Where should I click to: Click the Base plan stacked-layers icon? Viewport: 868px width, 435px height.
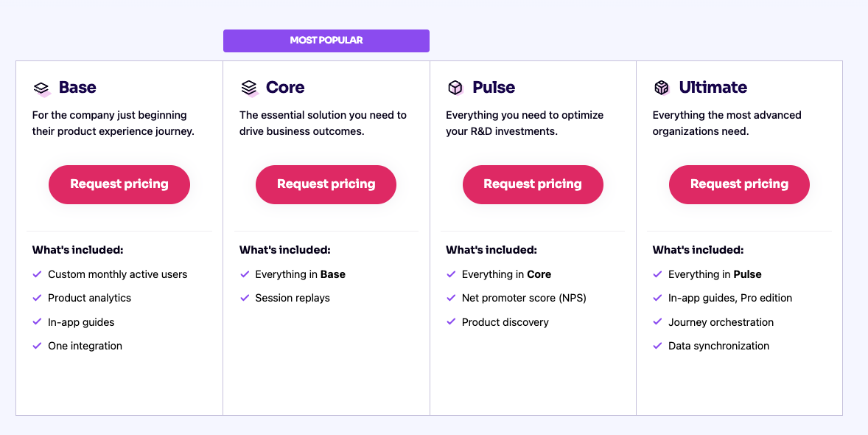point(43,87)
